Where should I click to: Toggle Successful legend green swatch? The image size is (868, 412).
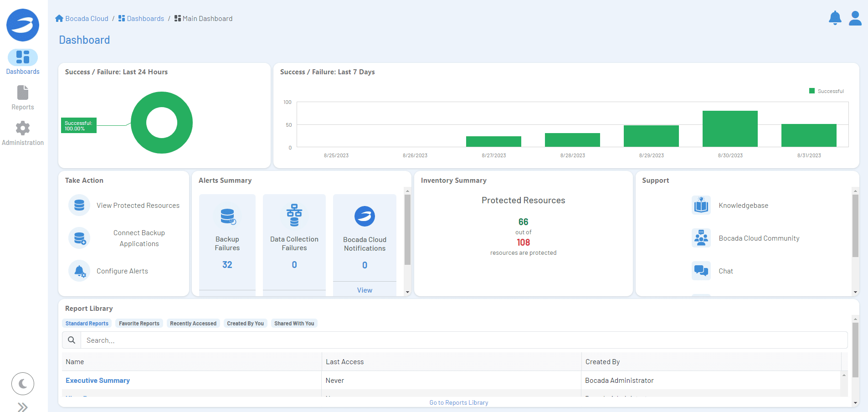coord(812,91)
